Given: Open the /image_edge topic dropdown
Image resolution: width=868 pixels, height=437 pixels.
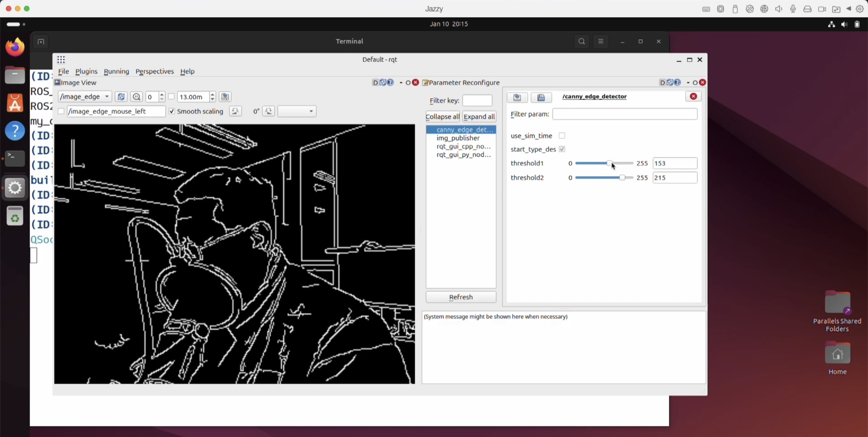Looking at the screenshot, I should click(x=85, y=97).
